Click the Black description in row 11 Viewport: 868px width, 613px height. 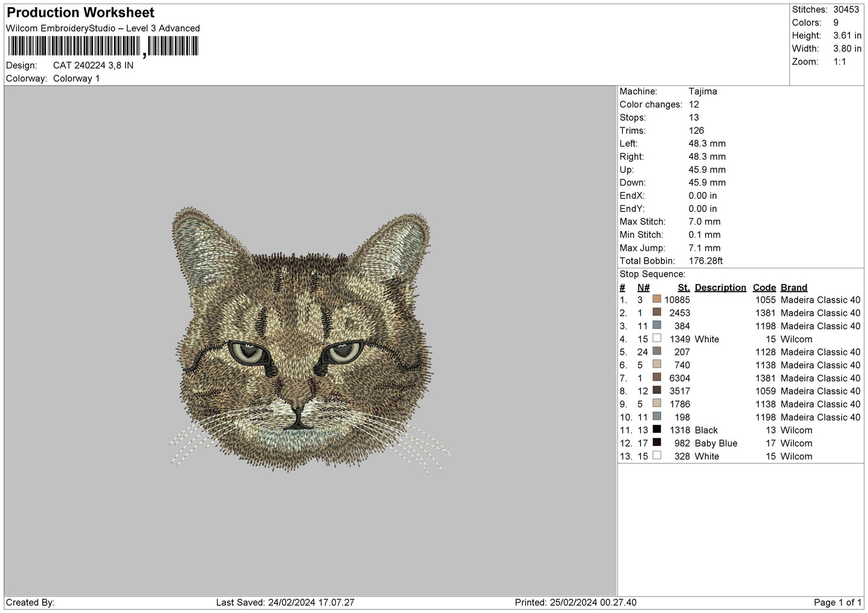pyautogui.click(x=706, y=430)
